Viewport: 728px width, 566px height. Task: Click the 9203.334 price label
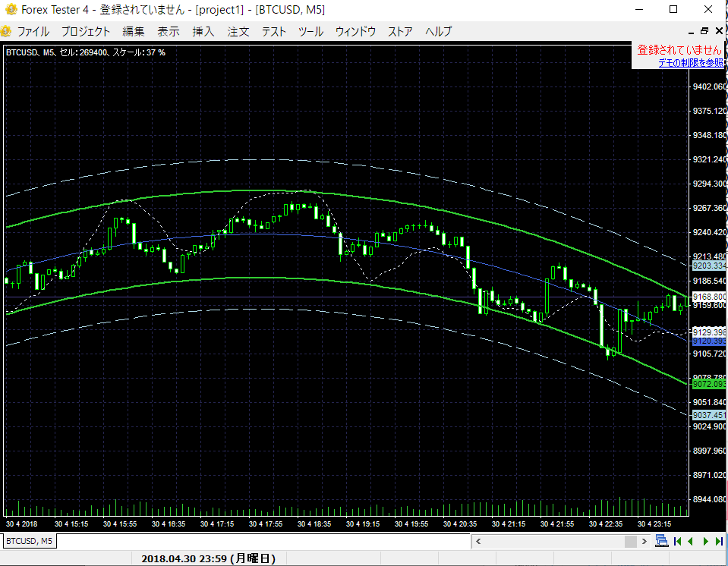[708, 266]
